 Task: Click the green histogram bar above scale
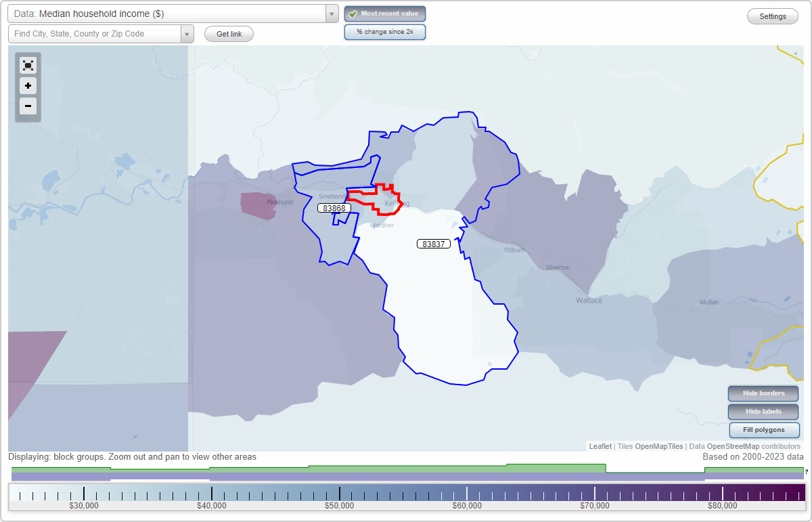coord(408,468)
